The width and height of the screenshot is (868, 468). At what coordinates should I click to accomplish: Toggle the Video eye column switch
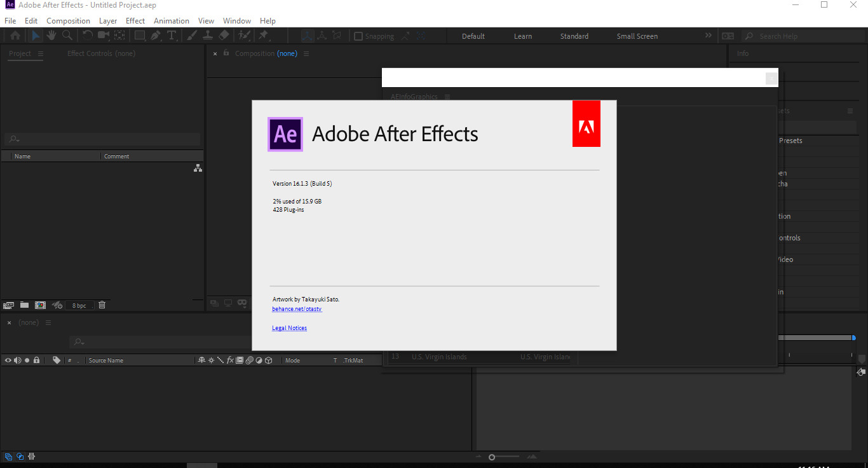coord(8,361)
